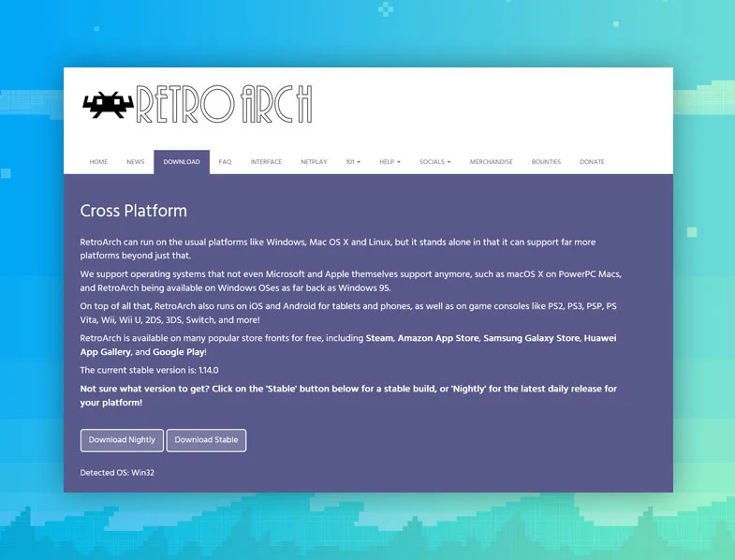Click the current stable version 1.14.0 text
735x560 pixels.
149,370
